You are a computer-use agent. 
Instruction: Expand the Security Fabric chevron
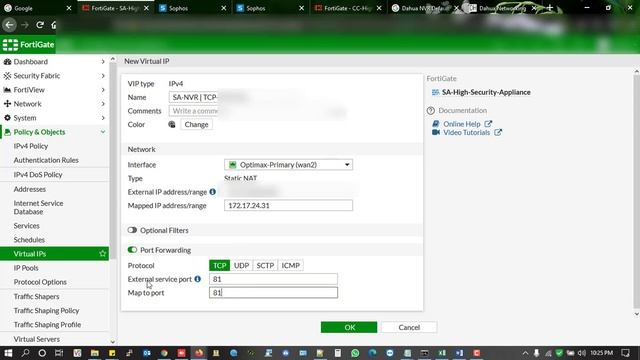click(103, 76)
